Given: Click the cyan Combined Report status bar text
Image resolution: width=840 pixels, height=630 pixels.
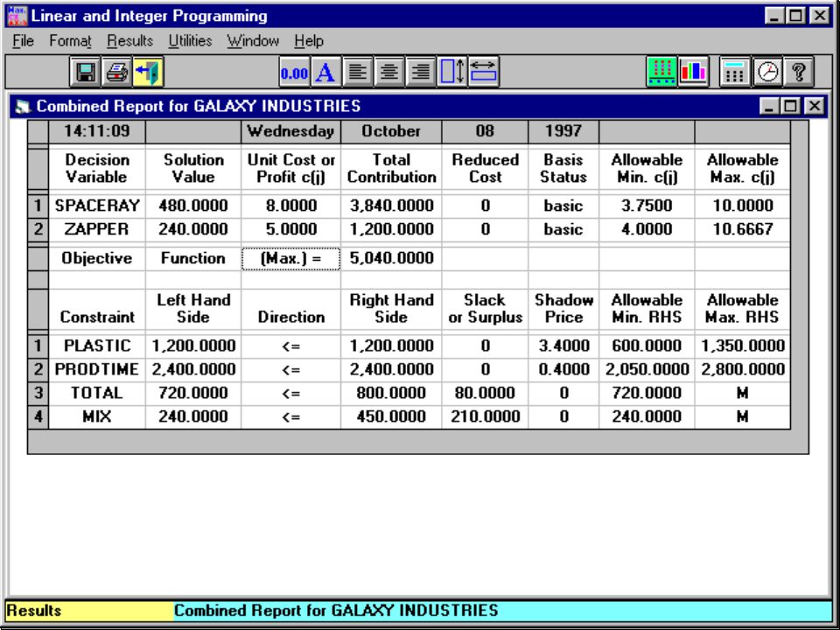Looking at the screenshot, I should [336, 611].
